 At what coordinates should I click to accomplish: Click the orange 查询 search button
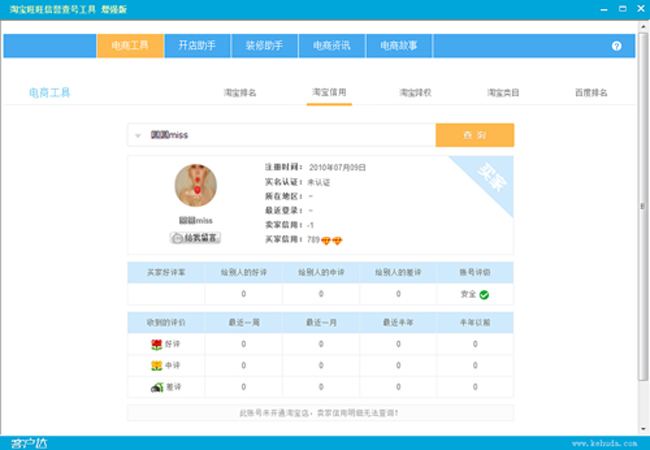pos(475,135)
